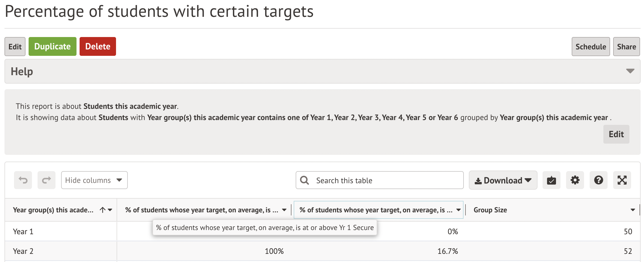
Task: Click the magnifying glass search icon
Action: (305, 180)
